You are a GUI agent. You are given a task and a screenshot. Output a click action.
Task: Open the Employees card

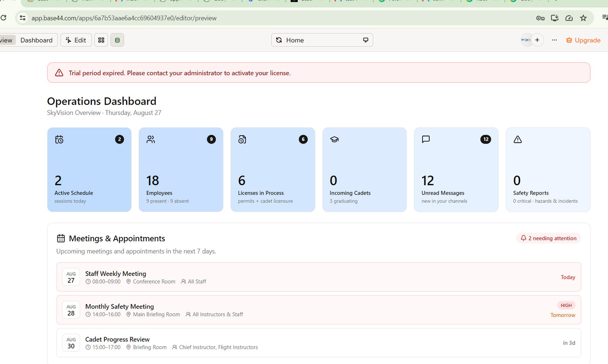click(181, 170)
